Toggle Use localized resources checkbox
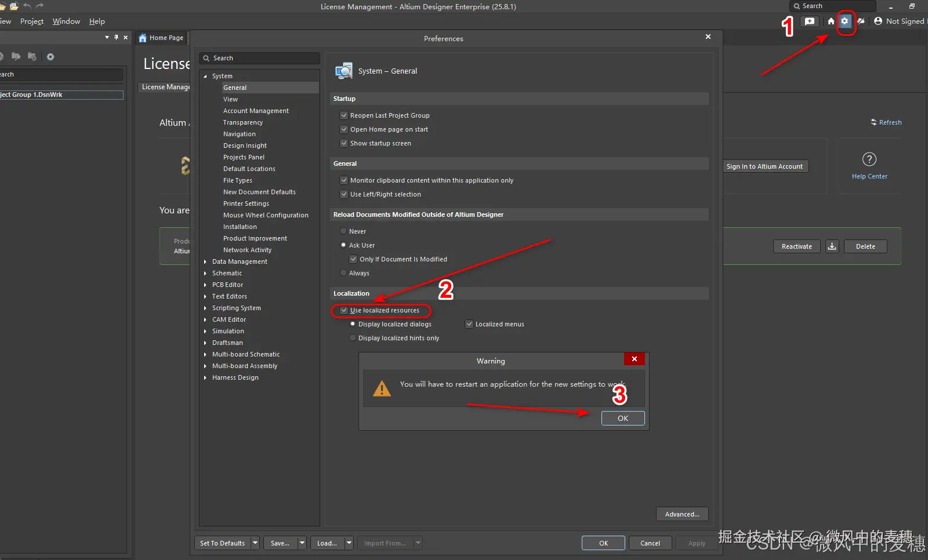Image resolution: width=928 pixels, height=560 pixels. (344, 310)
